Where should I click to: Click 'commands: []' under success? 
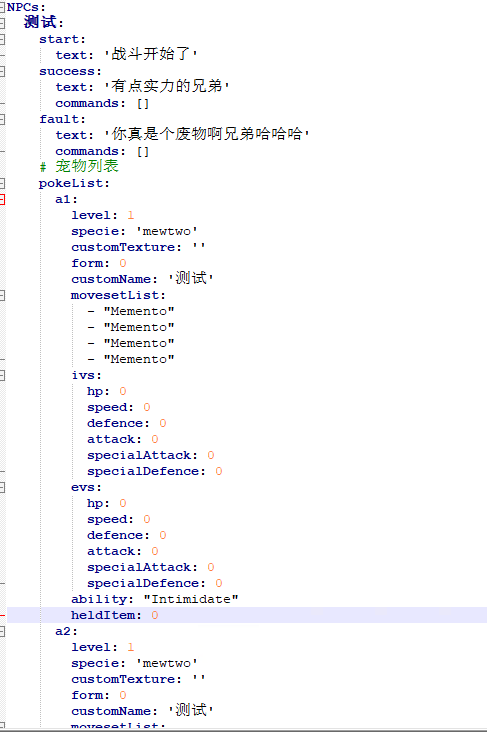click(102, 103)
